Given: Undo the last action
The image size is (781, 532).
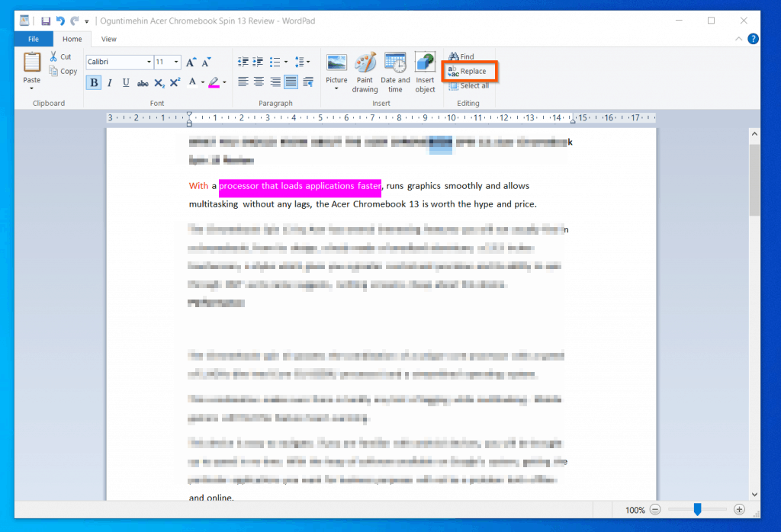Looking at the screenshot, I should [62, 21].
